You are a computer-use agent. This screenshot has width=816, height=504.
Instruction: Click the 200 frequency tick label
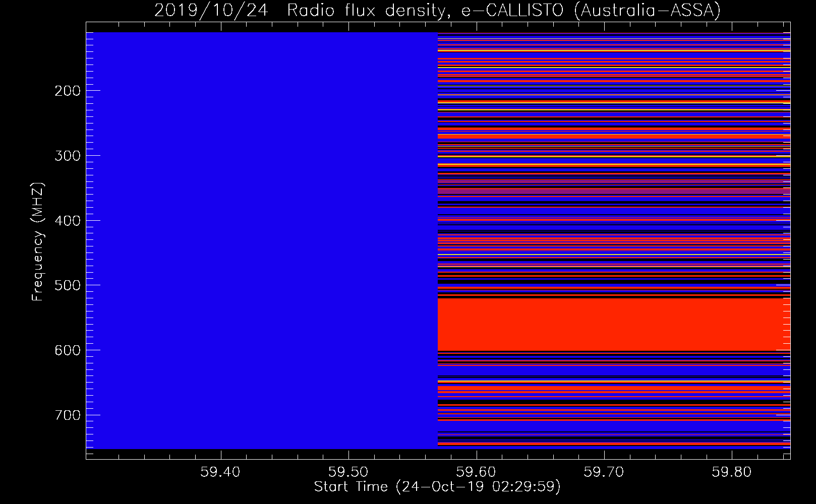pyautogui.click(x=68, y=91)
